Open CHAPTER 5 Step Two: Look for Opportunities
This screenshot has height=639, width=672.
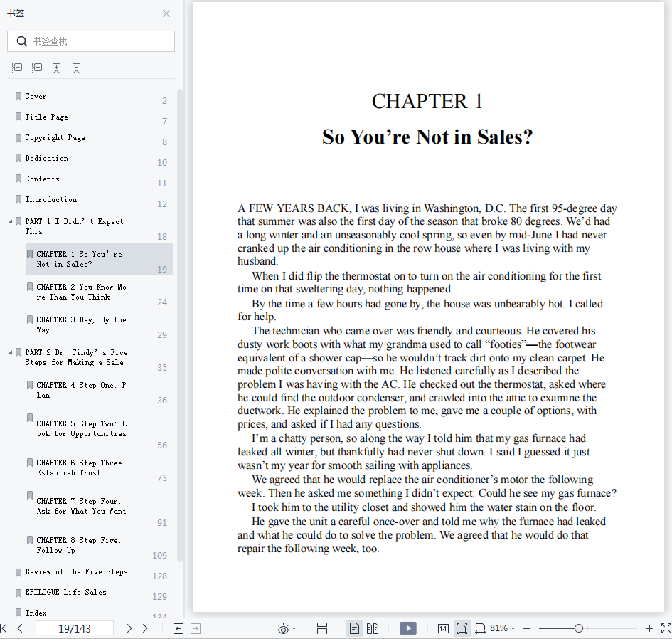pos(82,428)
